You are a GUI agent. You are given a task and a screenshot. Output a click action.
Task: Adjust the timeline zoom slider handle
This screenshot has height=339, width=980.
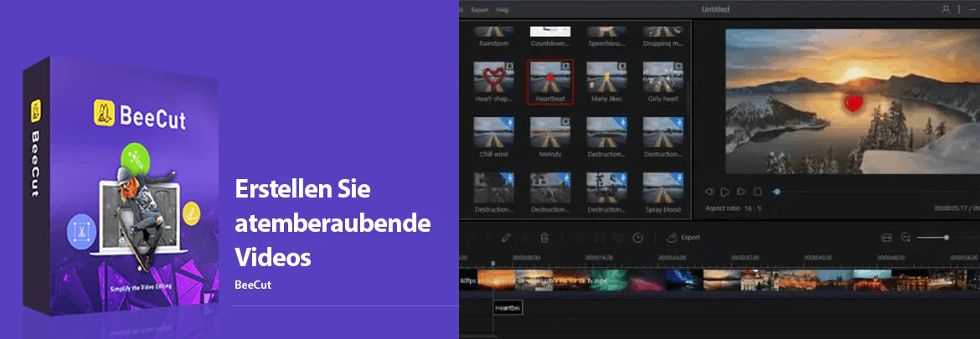946,238
